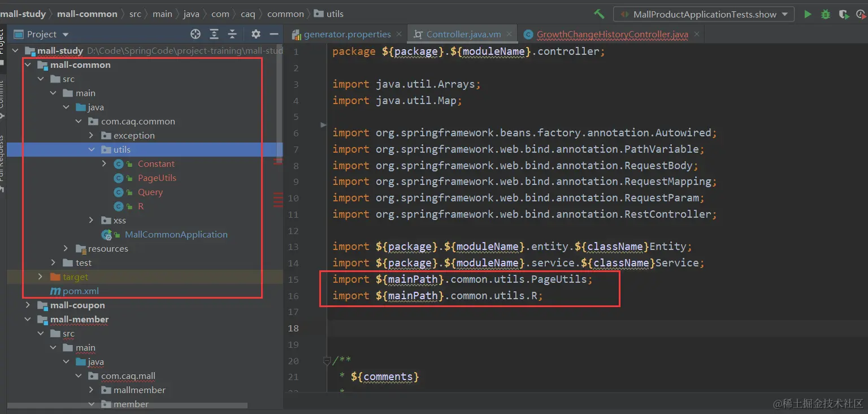Expand all nodes in Project panel
This screenshot has height=414, width=868.
point(214,34)
